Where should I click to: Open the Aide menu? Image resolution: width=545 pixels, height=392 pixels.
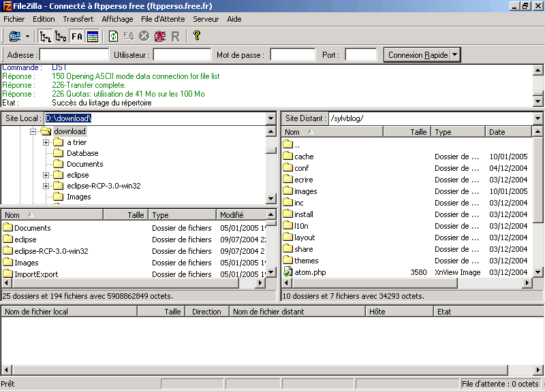(234, 19)
